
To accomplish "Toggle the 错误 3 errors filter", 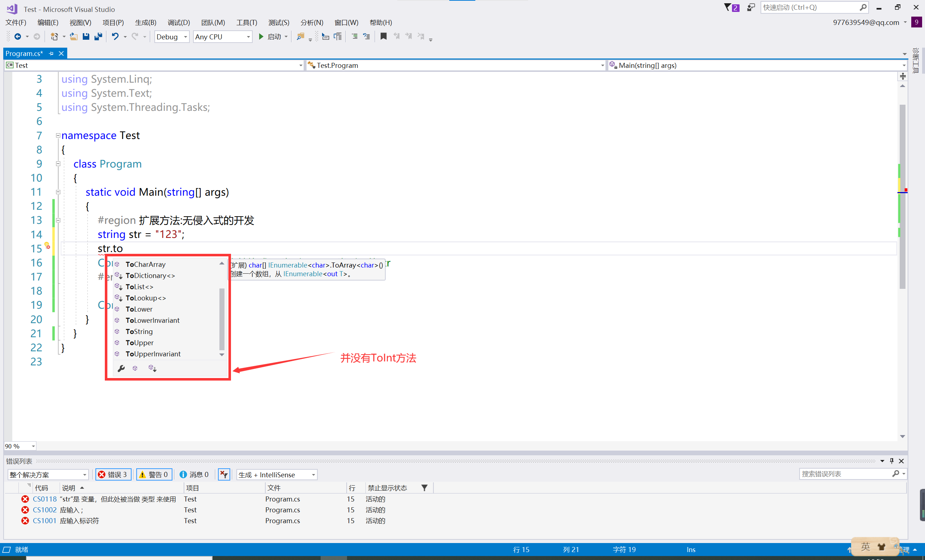I will pyautogui.click(x=114, y=474).
